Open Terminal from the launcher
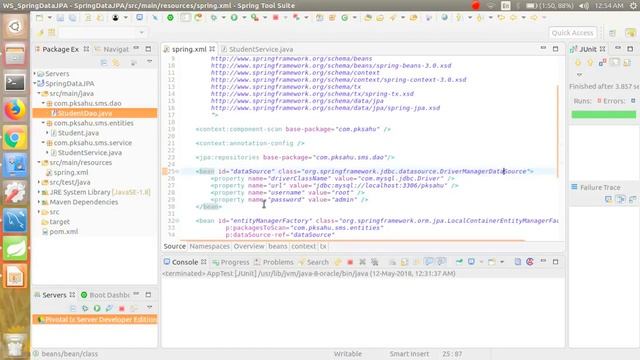Viewport: 640px width, 360px height. tap(15, 82)
